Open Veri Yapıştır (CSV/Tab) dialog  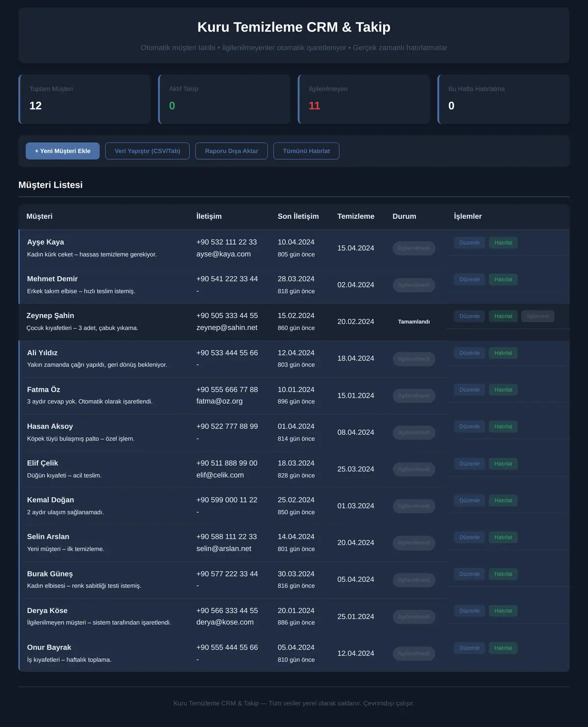pos(147,151)
